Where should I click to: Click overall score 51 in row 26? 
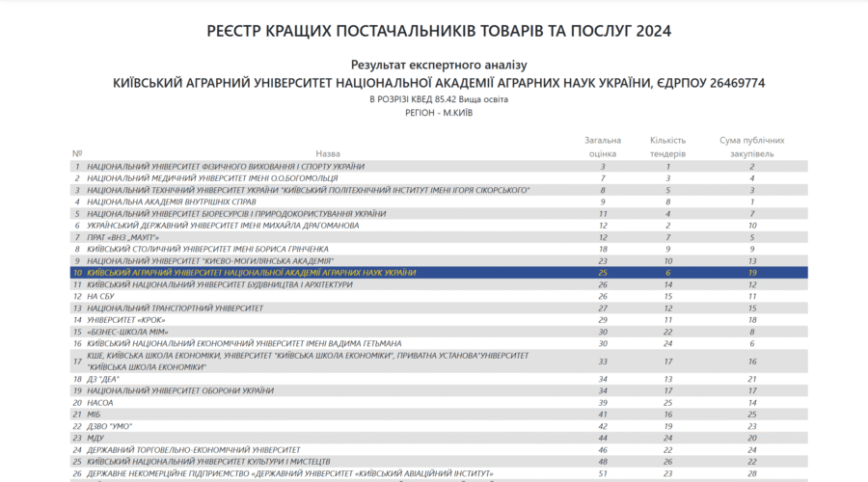pyautogui.click(x=603, y=473)
